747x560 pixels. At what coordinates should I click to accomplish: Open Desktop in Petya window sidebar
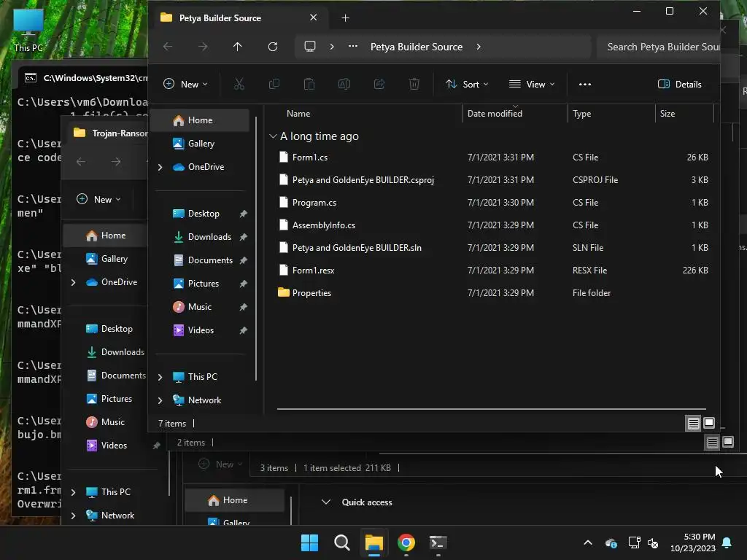click(x=200, y=214)
